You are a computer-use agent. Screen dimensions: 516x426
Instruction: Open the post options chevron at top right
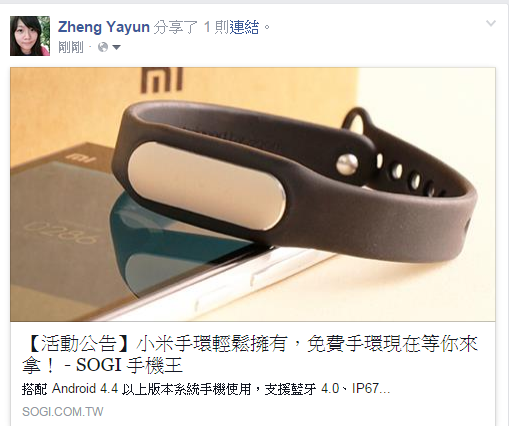tap(491, 23)
